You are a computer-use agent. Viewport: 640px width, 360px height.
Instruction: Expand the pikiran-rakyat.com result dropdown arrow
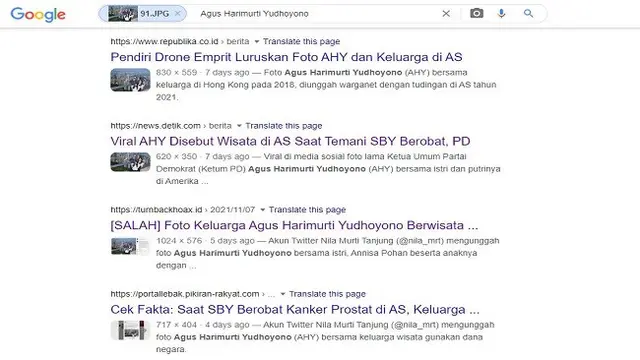pos(283,294)
